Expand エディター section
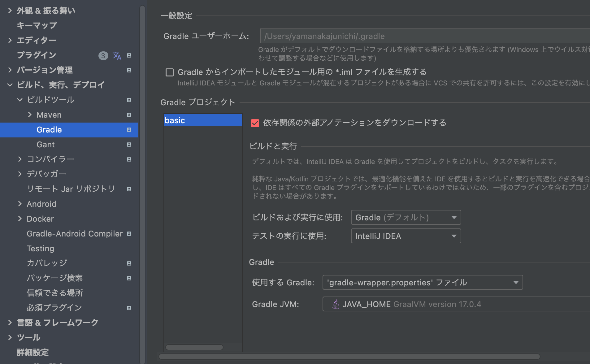Image resolution: width=590 pixels, height=364 pixels. pos(10,40)
